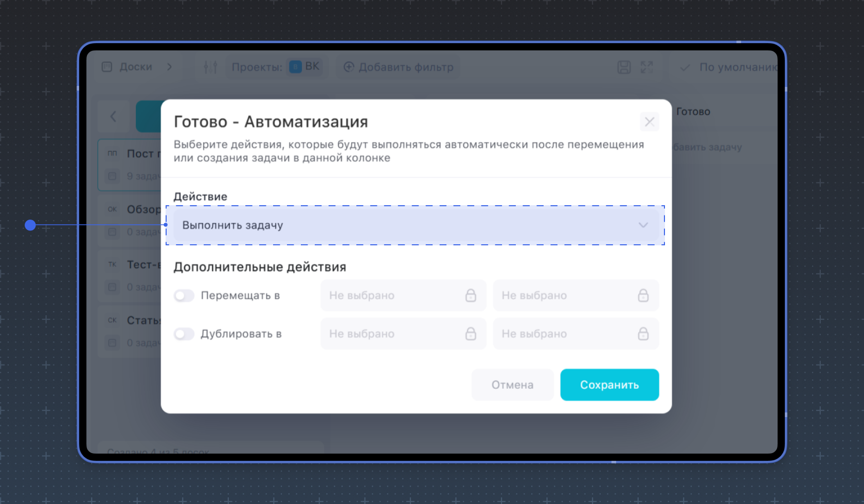
Task: Click the Отмена button
Action: [512, 384]
